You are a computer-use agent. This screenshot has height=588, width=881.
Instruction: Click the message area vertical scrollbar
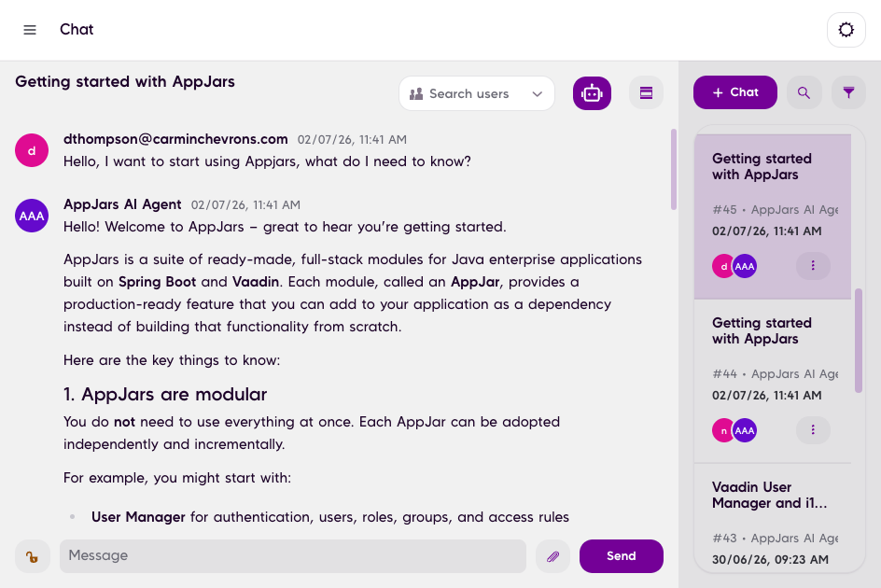(674, 169)
